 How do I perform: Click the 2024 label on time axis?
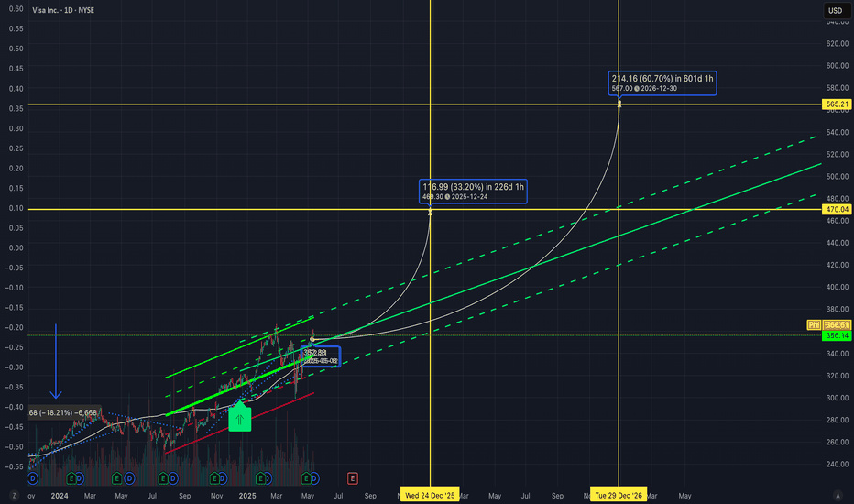[x=60, y=495]
